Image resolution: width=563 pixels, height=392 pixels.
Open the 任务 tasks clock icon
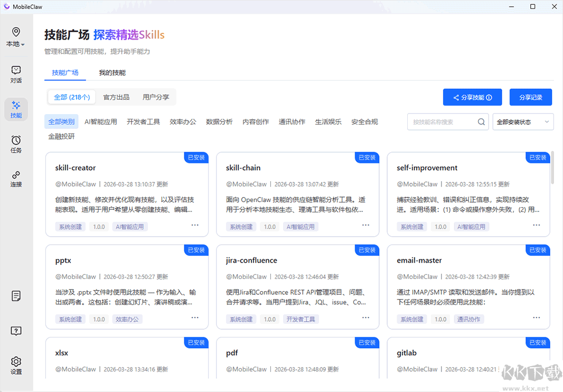16,144
